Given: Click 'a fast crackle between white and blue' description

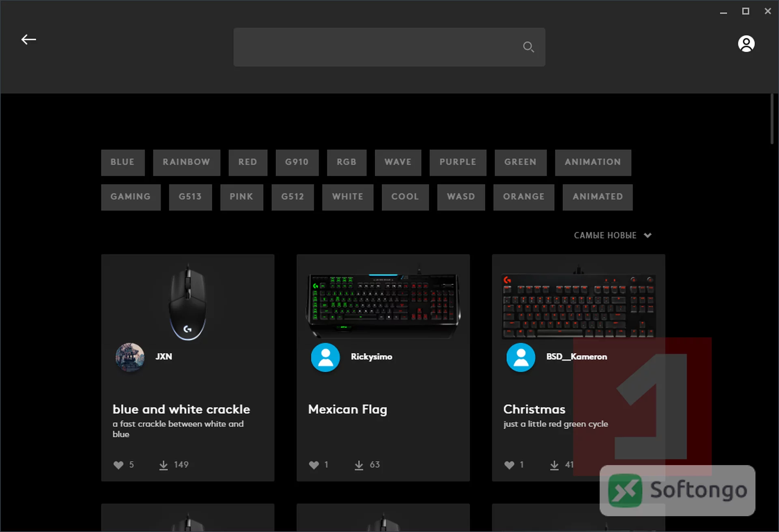Looking at the screenshot, I should [178, 429].
